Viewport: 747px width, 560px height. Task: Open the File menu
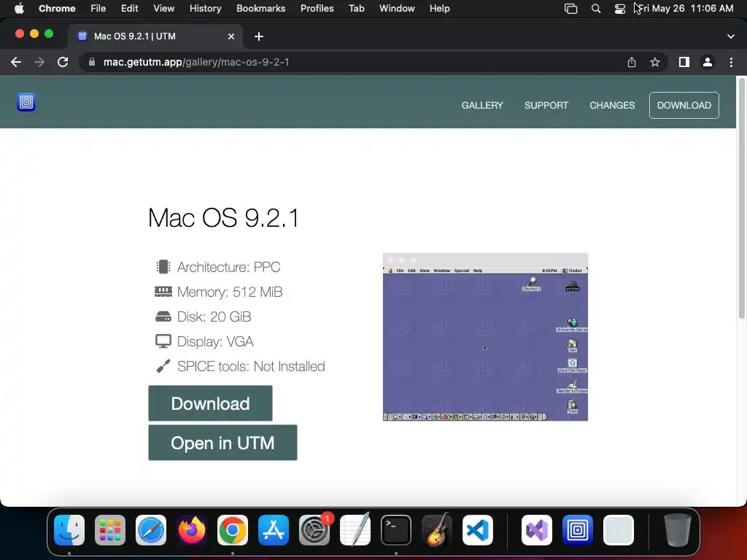[x=98, y=9]
